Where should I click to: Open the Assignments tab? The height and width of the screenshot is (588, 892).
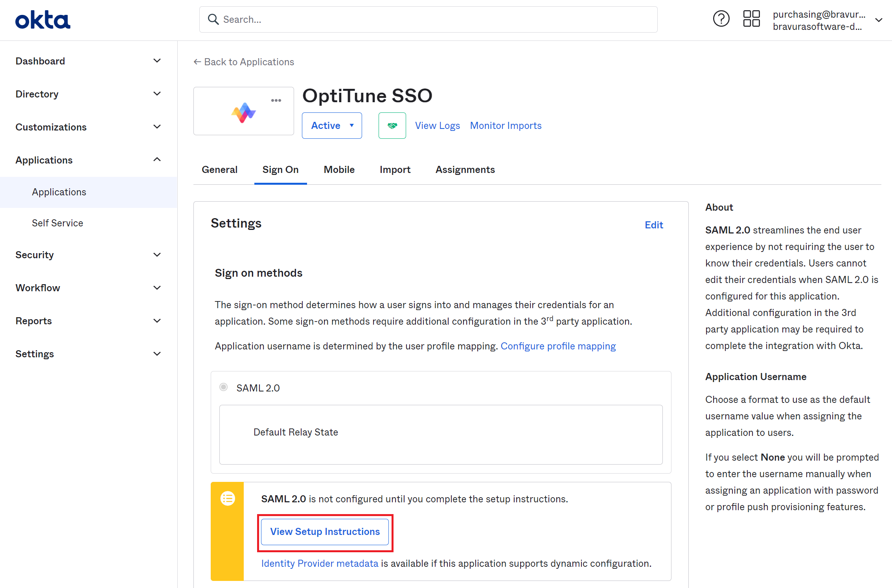465,169
